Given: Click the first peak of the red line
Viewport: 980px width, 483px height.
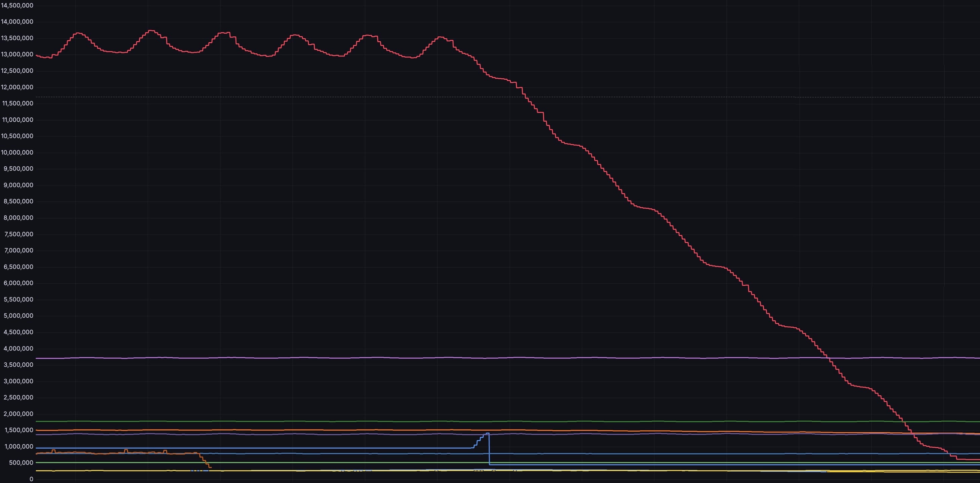Looking at the screenshot, I should pyautogui.click(x=78, y=33).
